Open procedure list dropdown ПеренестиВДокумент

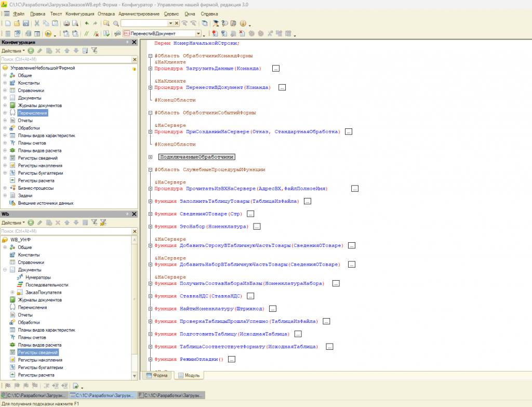[x=198, y=34]
